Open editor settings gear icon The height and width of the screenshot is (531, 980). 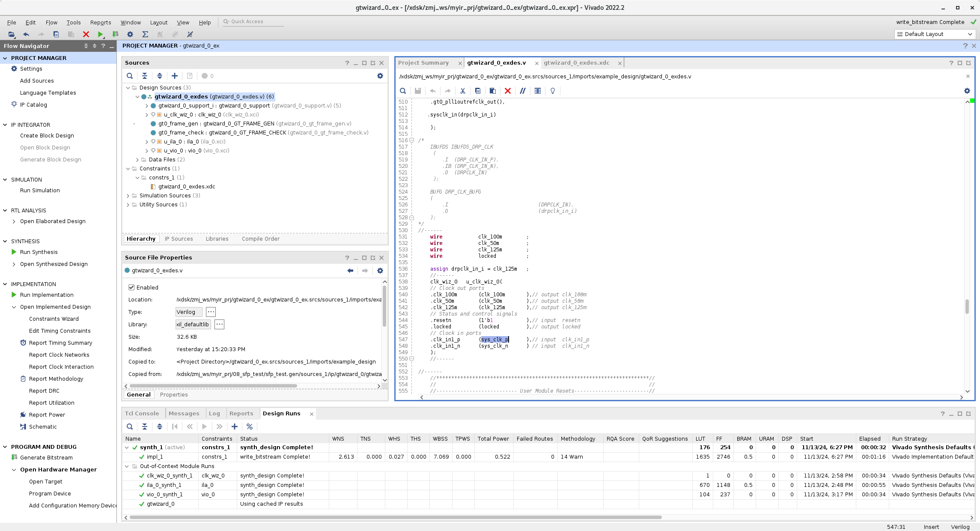click(967, 91)
